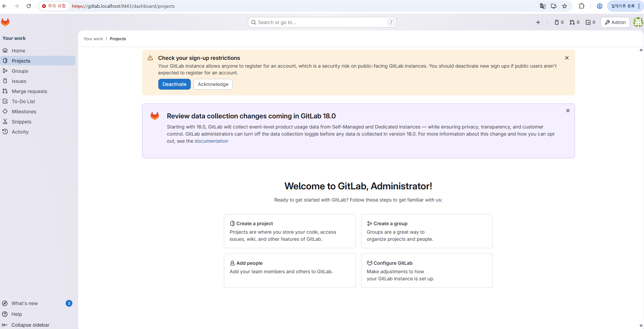Open To-Do List in the sidebar
The height and width of the screenshot is (329, 644).
point(38,101)
